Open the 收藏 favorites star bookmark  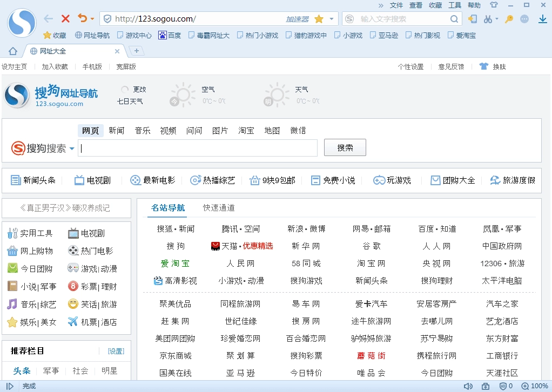point(55,35)
